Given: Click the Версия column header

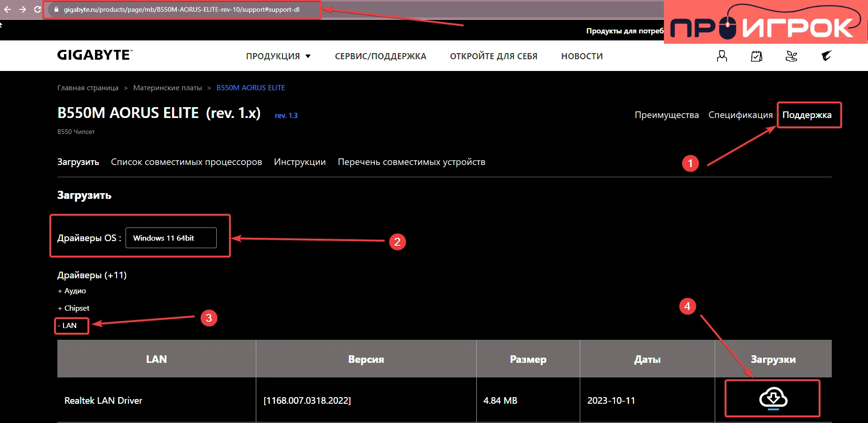Looking at the screenshot, I should (x=366, y=359).
